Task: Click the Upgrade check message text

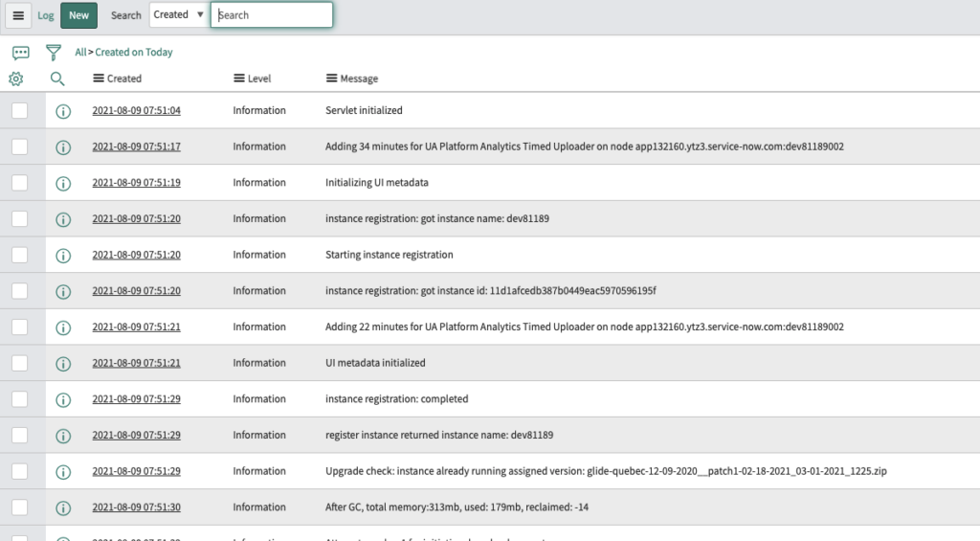Action: tap(606, 471)
